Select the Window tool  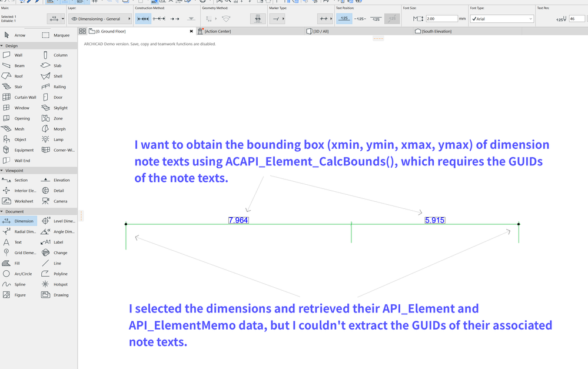[x=15, y=108]
